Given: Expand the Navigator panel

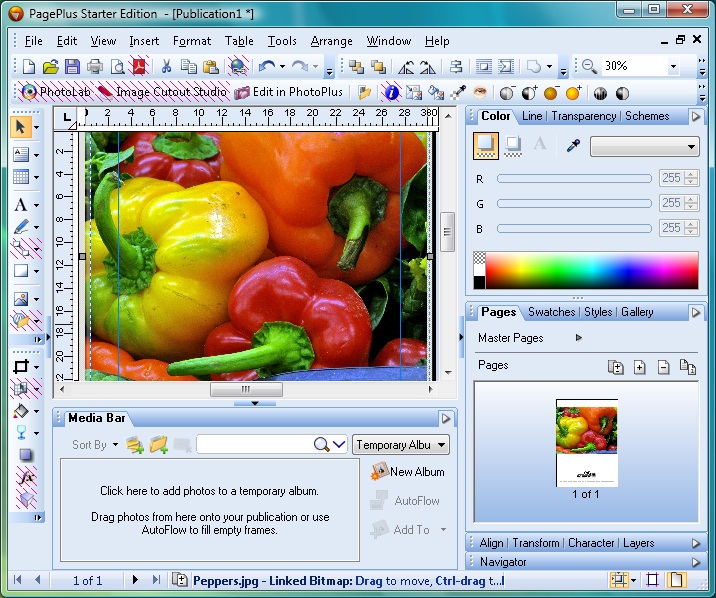Looking at the screenshot, I should click(695, 562).
